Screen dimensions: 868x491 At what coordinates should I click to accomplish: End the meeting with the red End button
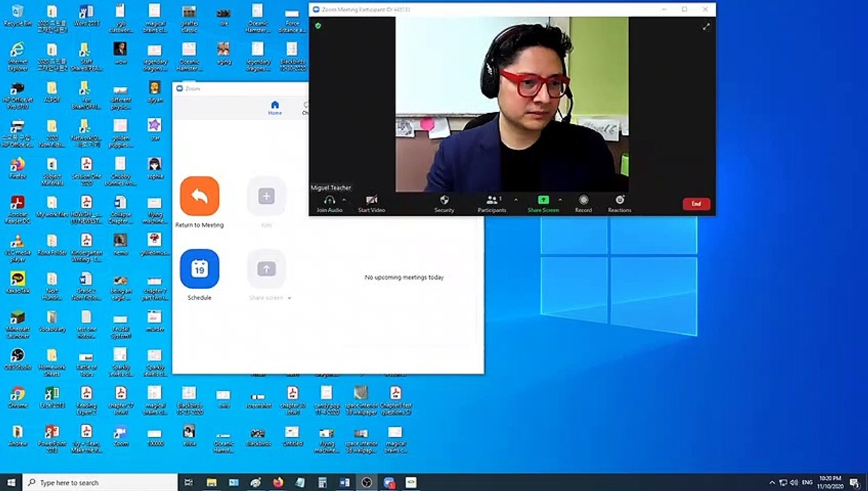(x=696, y=204)
